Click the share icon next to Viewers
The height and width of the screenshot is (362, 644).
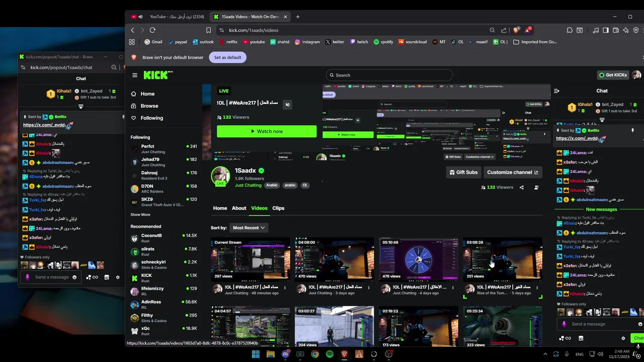(x=522, y=188)
